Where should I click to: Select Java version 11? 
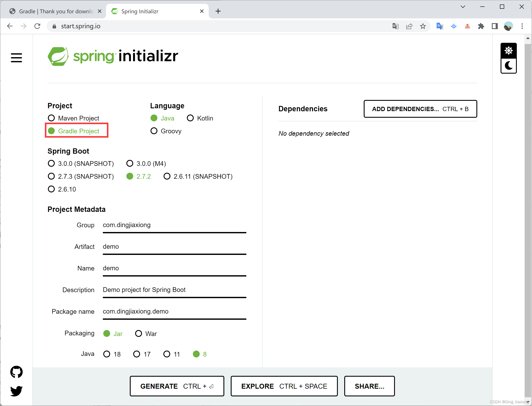coord(172,354)
